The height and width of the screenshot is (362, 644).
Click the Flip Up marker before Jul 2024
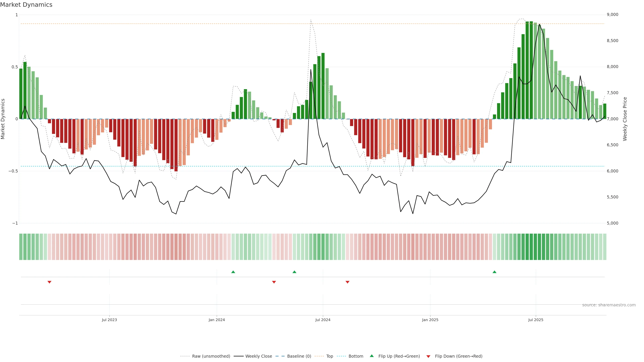point(294,272)
